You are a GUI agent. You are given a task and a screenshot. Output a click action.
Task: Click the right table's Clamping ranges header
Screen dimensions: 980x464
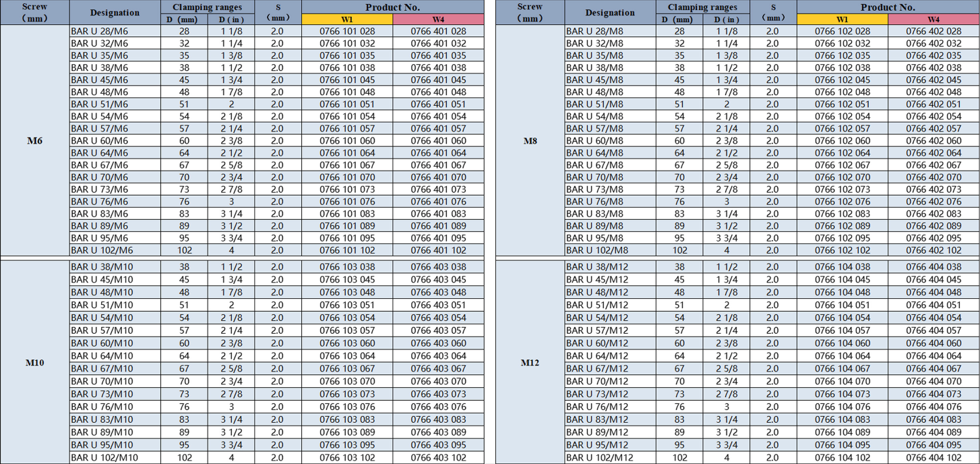[x=702, y=7]
